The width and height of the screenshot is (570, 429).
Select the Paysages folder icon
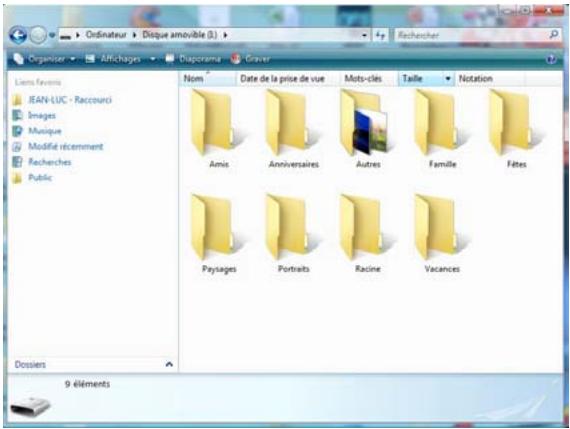coord(214,227)
